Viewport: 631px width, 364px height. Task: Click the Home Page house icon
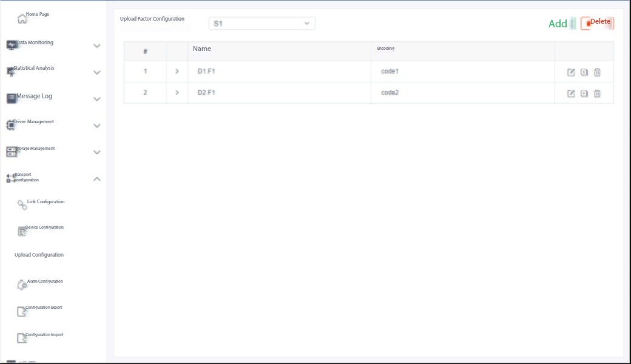coord(22,18)
